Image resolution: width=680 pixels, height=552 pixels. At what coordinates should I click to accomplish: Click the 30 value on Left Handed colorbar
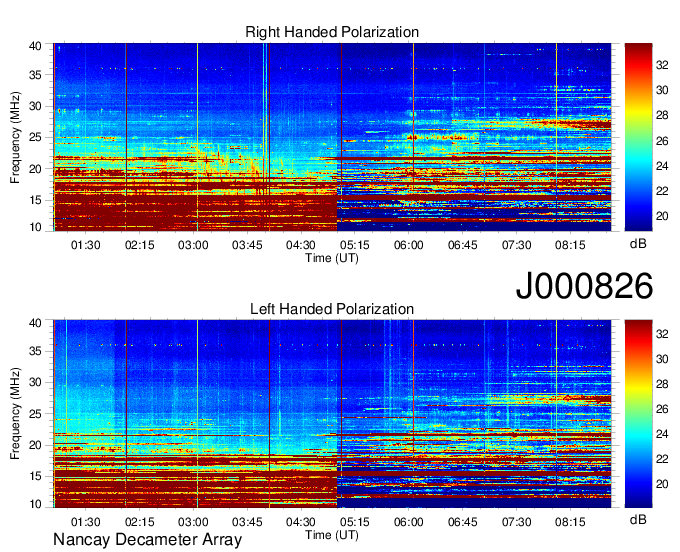click(x=662, y=359)
